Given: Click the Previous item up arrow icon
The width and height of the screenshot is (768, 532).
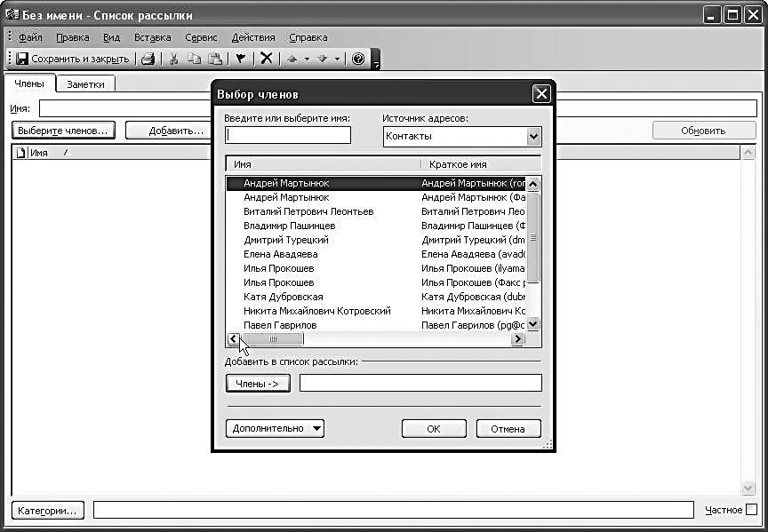Looking at the screenshot, I should pyautogui.click(x=291, y=59).
